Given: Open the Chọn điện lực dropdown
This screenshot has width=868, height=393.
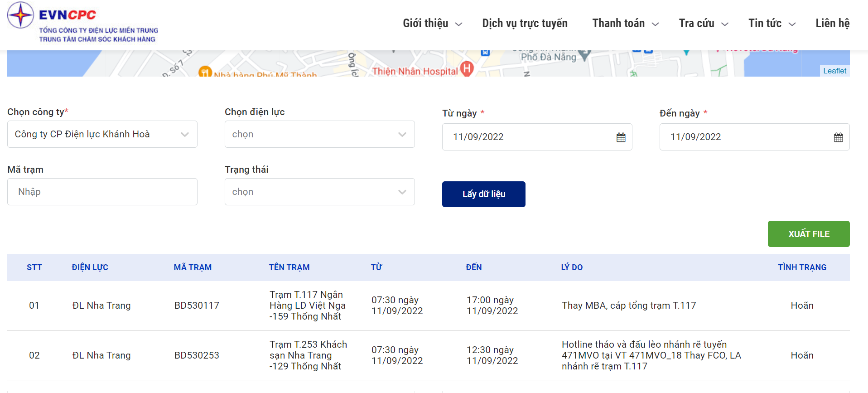Looking at the screenshot, I should pyautogui.click(x=319, y=134).
